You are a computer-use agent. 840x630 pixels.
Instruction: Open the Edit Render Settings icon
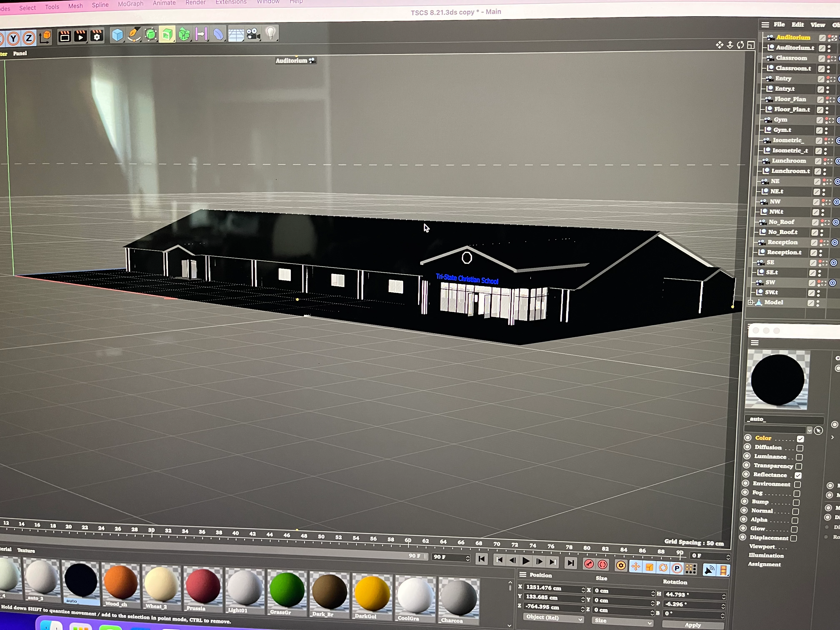click(x=97, y=36)
